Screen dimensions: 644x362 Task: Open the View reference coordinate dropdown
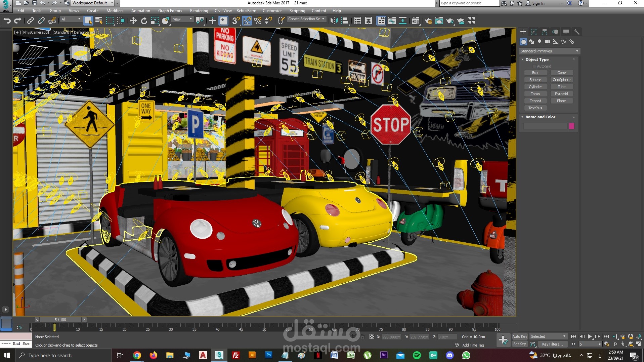[x=182, y=19]
